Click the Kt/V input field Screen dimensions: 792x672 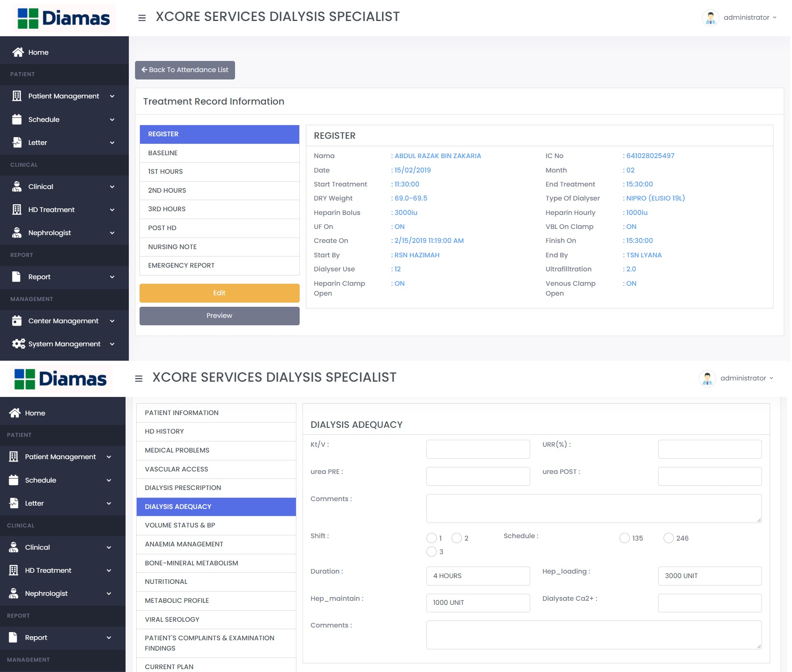[478, 449]
